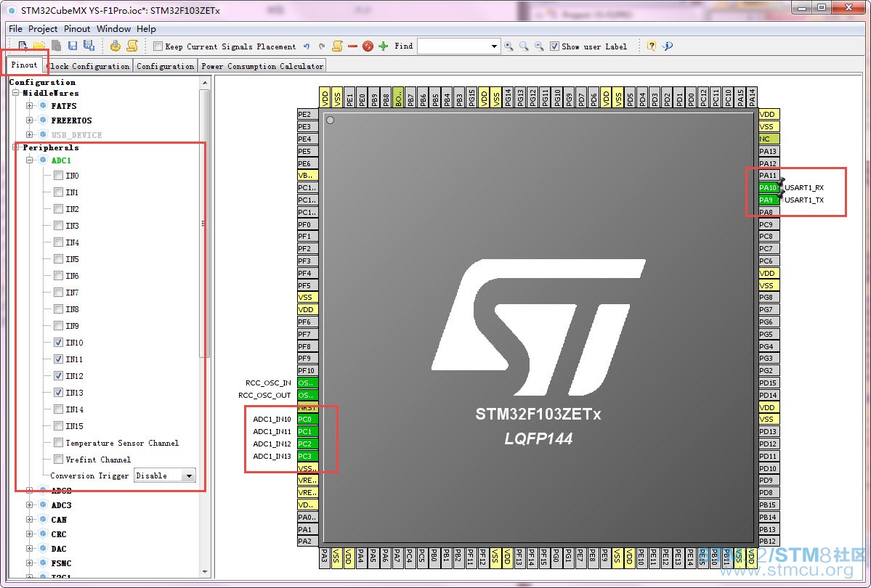Viewport: 871px width, 588px height.
Task: Click the Generate Report scroll icon
Action: click(x=132, y=46)
